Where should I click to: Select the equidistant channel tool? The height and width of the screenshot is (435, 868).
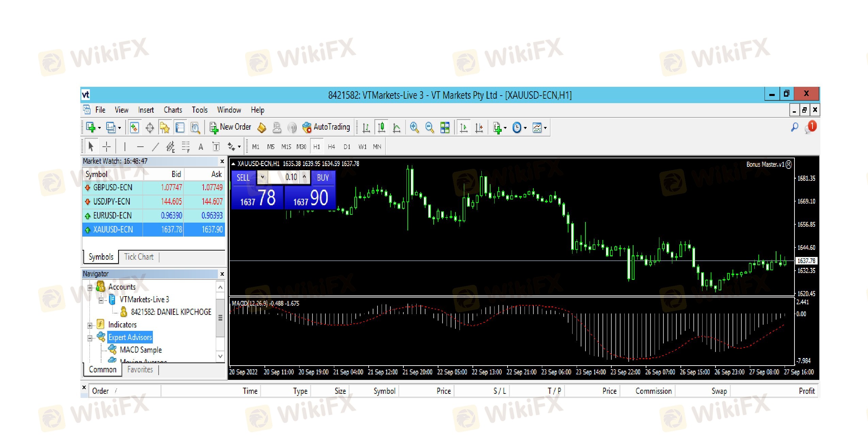[170, 147]
